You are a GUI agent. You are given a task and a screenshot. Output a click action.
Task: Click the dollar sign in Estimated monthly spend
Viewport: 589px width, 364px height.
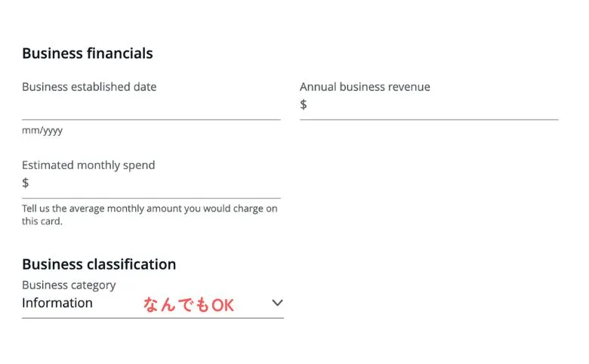tap(26, 183)
